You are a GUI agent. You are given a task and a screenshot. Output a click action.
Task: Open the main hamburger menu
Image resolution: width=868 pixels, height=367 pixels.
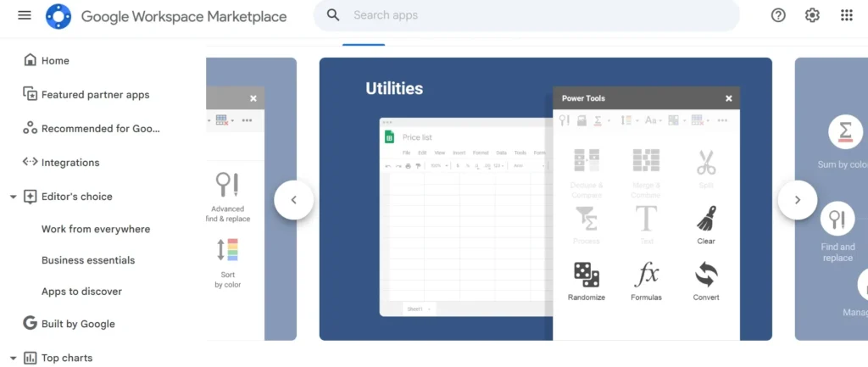[x=25, y=15]
